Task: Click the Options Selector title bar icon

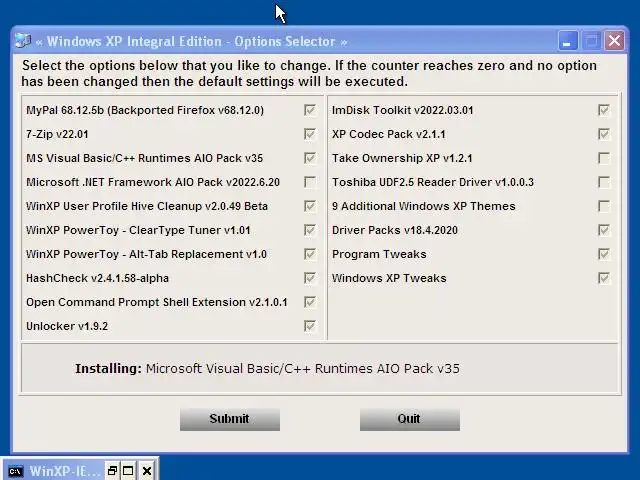Action: point(22,41)
